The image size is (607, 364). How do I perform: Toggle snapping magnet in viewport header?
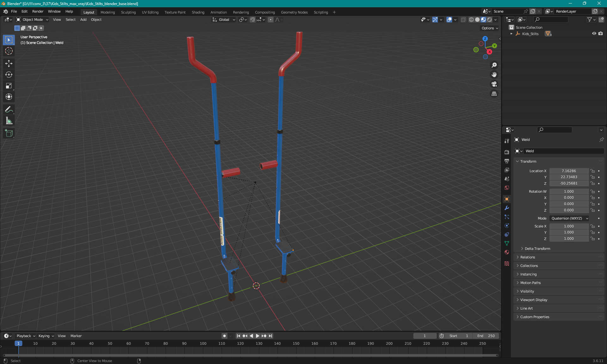pos(253,20)
